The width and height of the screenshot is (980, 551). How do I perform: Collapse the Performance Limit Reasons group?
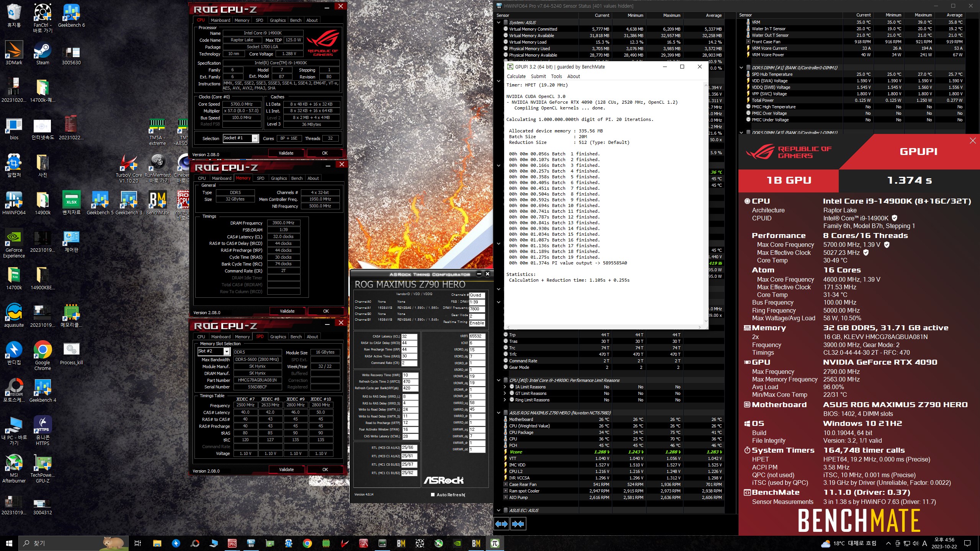(x=498, y=380)
